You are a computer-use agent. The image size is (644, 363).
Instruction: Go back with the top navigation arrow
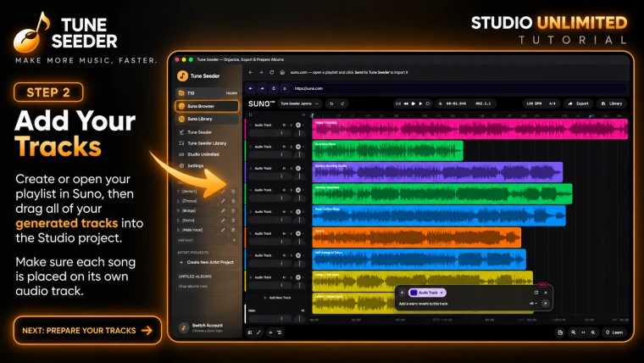click(x=251, y=72)
